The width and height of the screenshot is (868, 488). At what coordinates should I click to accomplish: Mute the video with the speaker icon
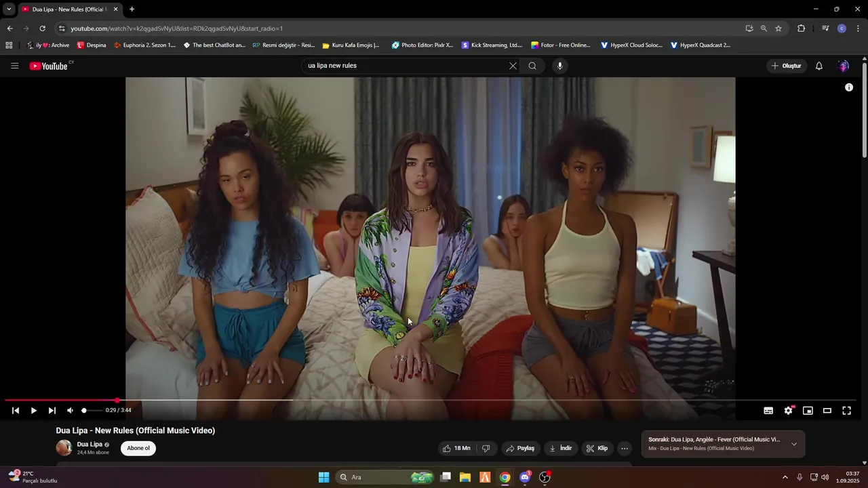pos(70,410)
